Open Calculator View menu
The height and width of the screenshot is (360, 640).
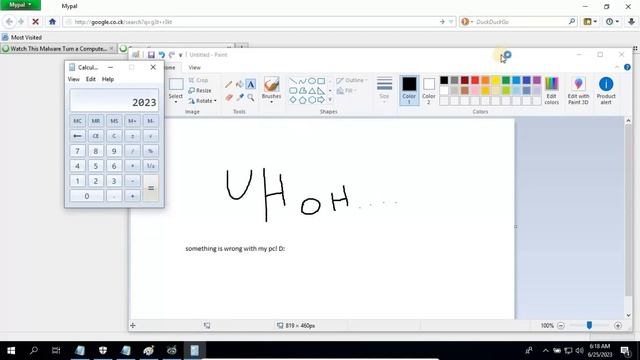click(x=73, y=79)
